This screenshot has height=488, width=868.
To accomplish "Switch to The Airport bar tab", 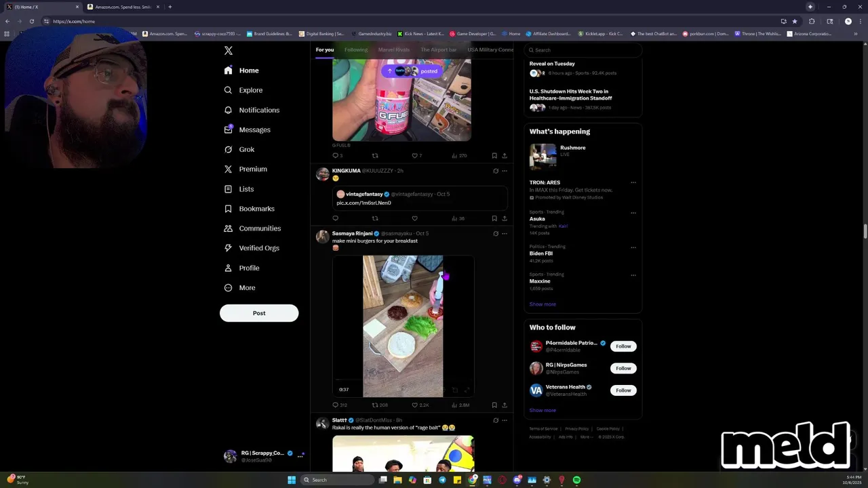I will [x=439, y=49].
